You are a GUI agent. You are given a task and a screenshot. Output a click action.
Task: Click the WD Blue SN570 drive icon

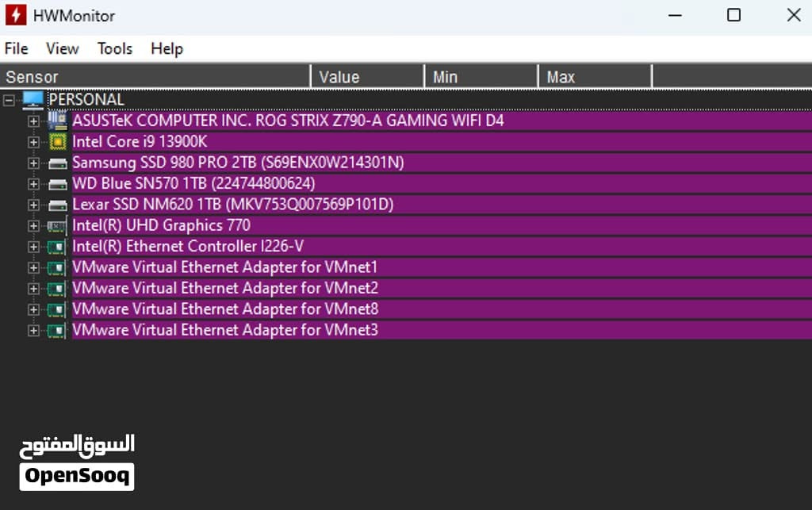(x=57, y=184)
